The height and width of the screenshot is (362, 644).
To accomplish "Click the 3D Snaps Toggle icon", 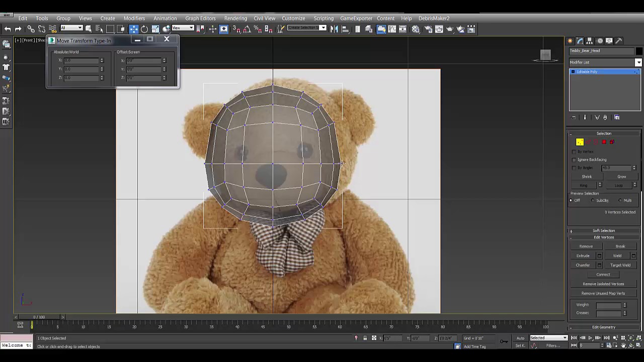I will pos(236,29).
